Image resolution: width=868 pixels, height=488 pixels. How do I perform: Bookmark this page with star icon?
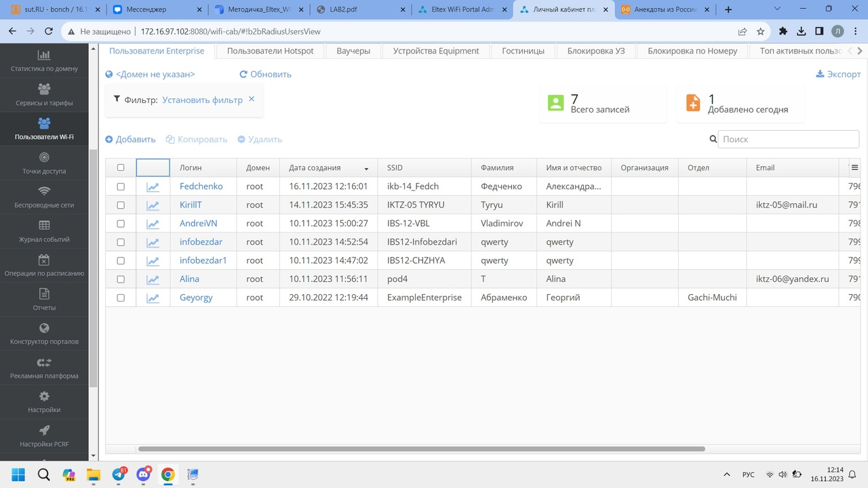[x=761, y=31]
